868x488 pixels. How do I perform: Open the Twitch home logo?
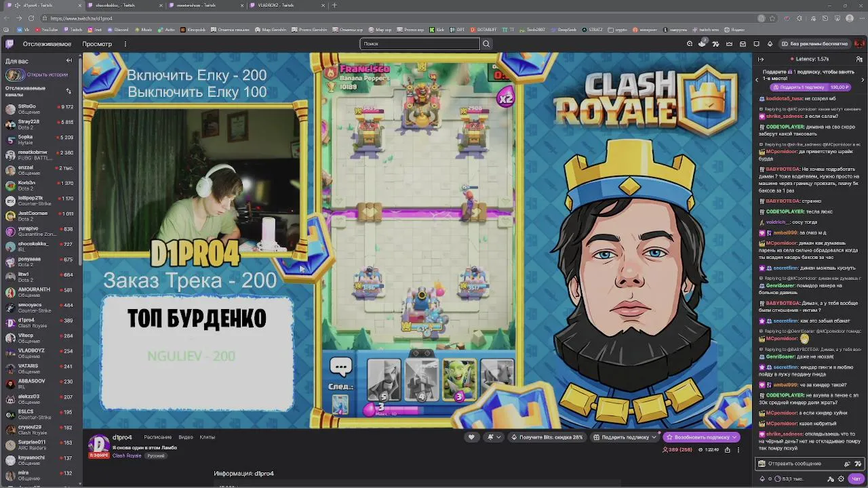coord(9,44)
